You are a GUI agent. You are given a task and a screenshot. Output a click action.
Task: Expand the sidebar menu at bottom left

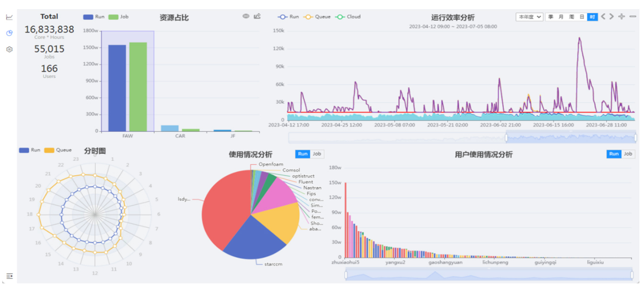[x=9, y=276]
